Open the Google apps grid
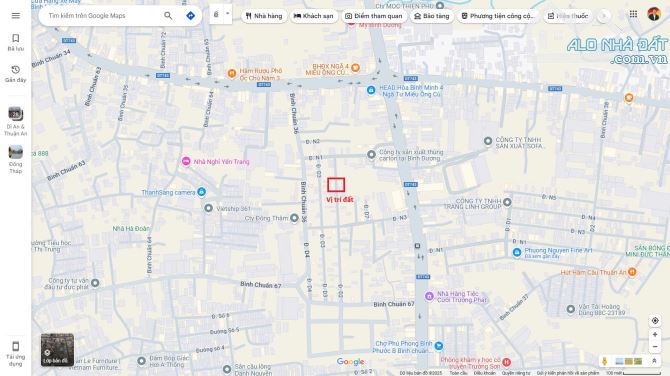 pos(633,15)
